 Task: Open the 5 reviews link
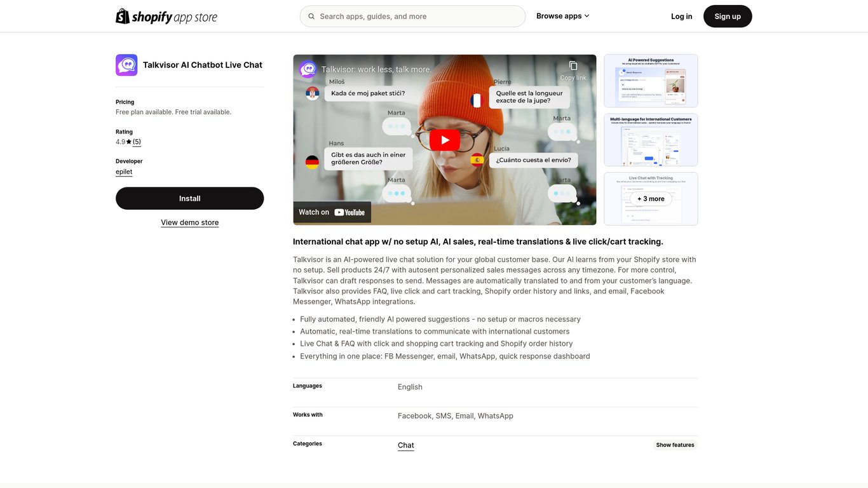(137, 142)
